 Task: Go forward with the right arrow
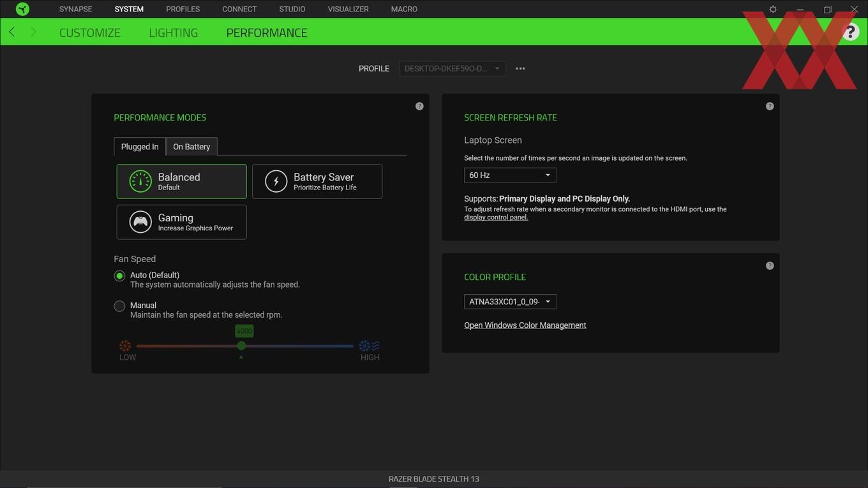[x=33, y=32]
